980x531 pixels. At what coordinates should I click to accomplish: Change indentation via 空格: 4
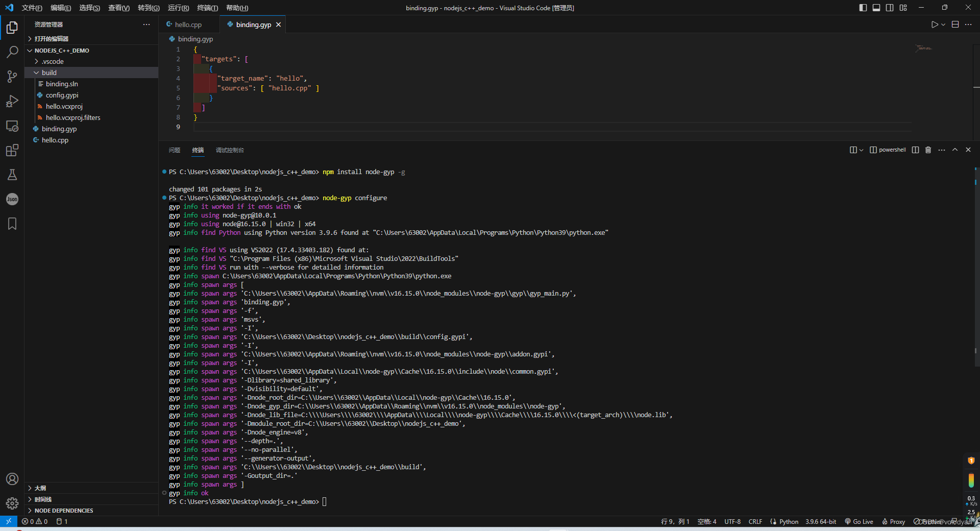point(707,521)
